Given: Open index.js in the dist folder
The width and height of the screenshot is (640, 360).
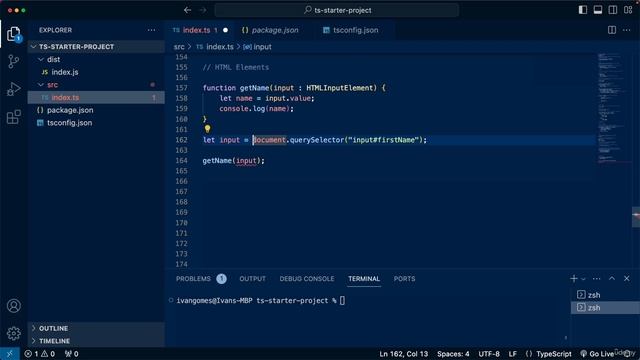Looking at the screenshot, I should 96,72.
